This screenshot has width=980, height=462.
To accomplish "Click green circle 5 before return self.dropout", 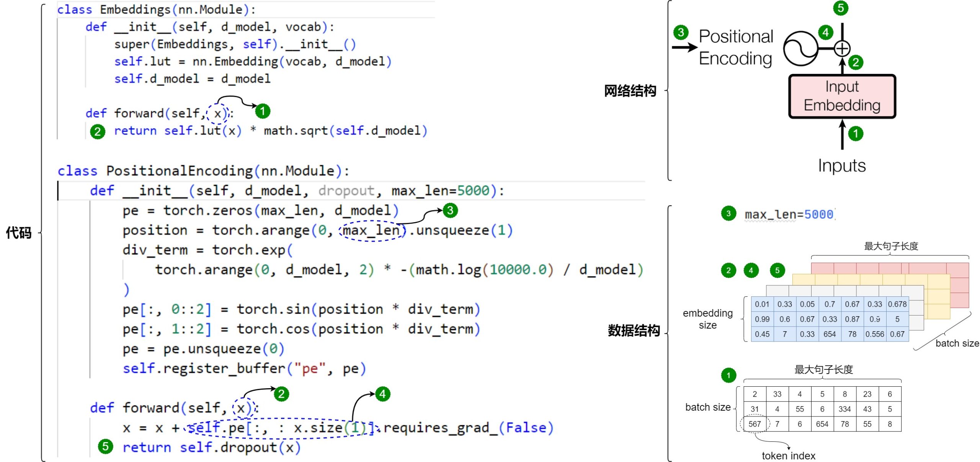I will point(105,446).
